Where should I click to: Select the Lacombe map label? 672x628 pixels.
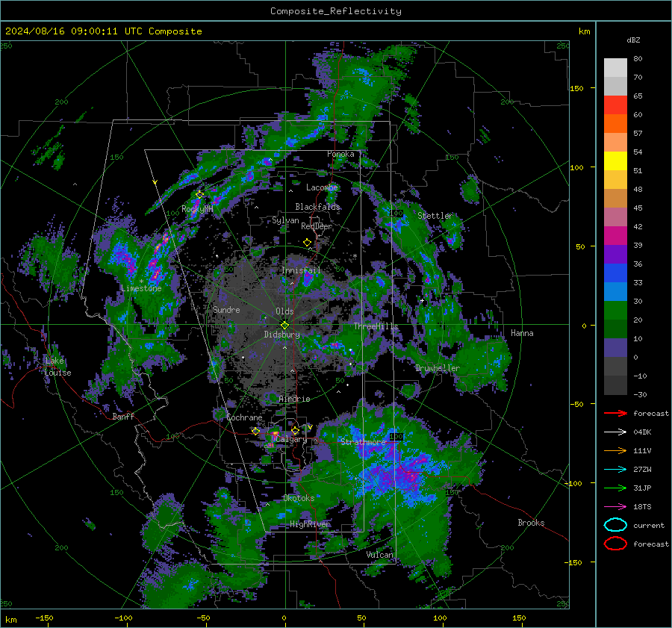coord(322,187)
